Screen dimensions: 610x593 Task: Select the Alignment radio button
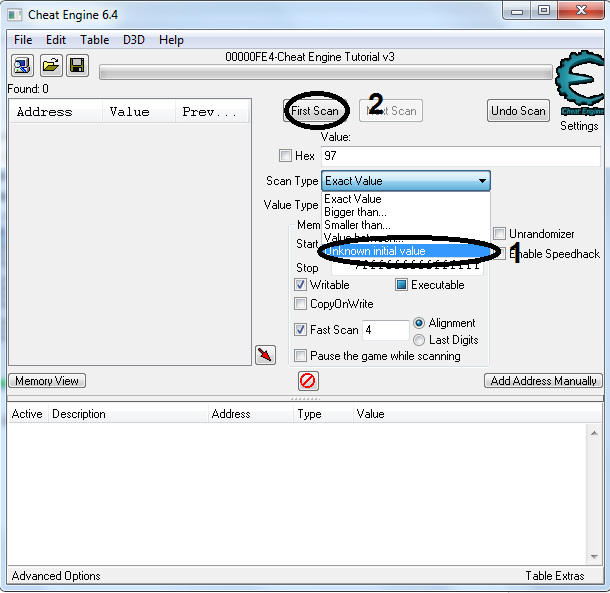tap(419, 323)
